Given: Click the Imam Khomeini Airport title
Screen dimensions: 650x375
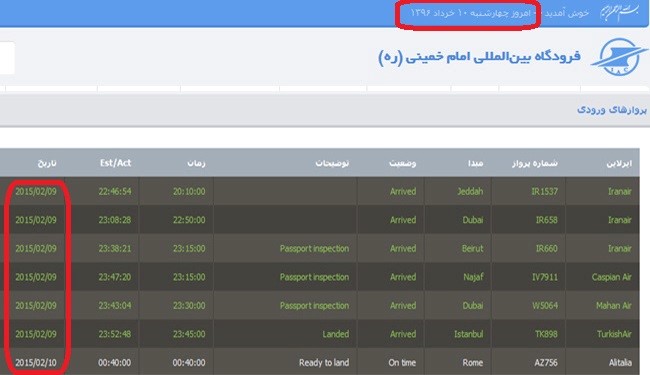Looking at the screenshot, I should (479, 57).
